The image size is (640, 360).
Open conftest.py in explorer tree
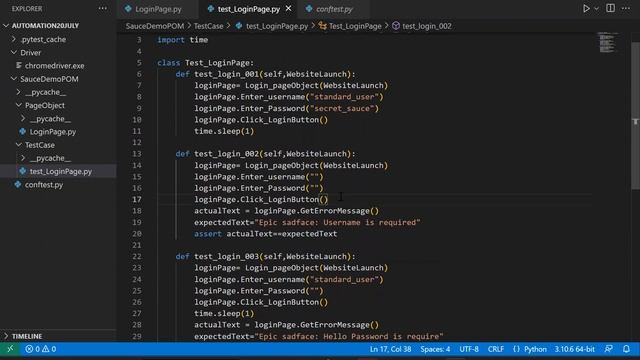click(x=44, y=184)
